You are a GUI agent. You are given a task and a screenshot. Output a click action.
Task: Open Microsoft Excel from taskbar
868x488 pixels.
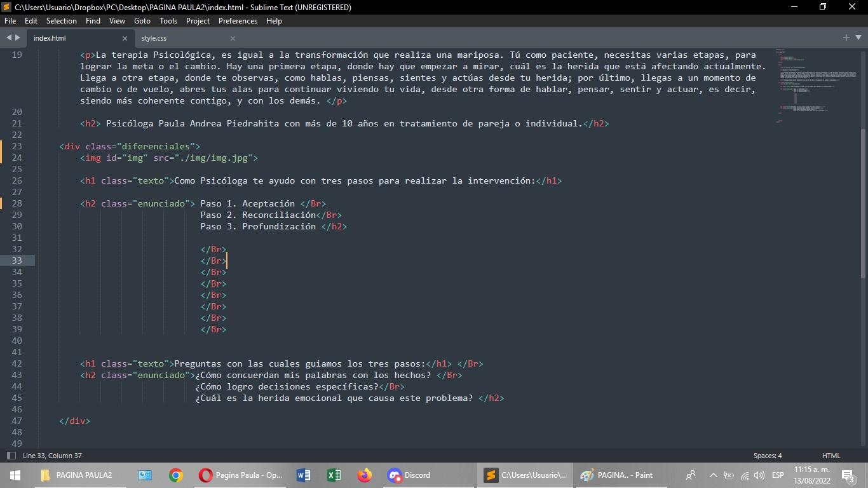coord(334,475)
